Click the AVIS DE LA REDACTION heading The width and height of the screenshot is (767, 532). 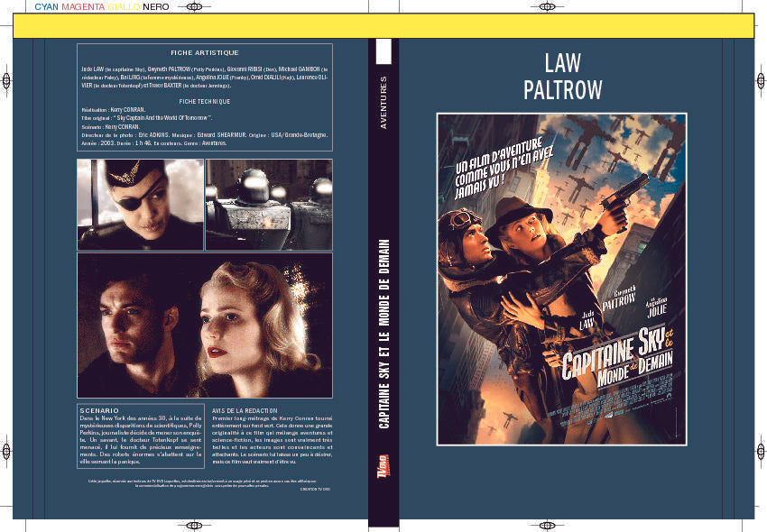tap(245, 411)
